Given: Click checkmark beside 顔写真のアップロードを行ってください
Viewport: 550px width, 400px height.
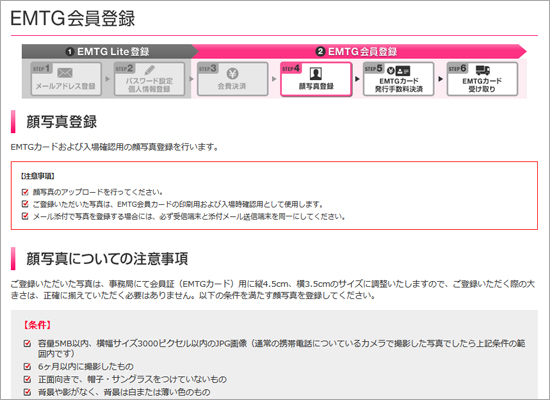Looking at the screenshot, I should click(25, 192).
